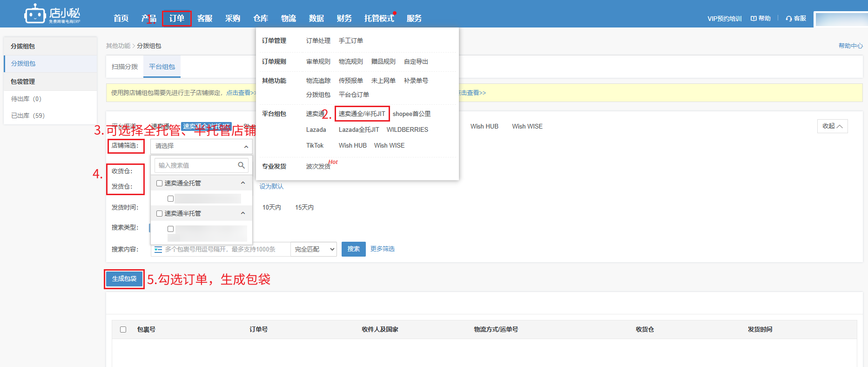Select 平台仓订单 in the order menu
The image size is (868, 367).
[354, 95]
